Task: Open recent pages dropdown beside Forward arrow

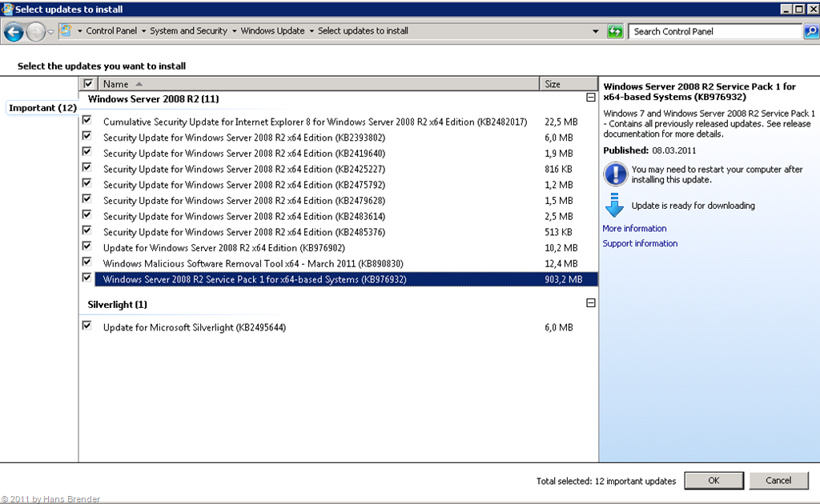Action: pos(50,32)
